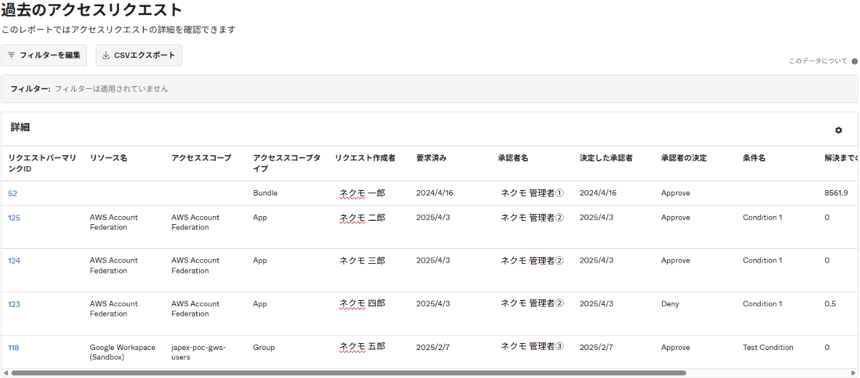Viewport: 860px width, 378px height.
Task: Click the filter icon in フィルターを編集
Action: 11,55
